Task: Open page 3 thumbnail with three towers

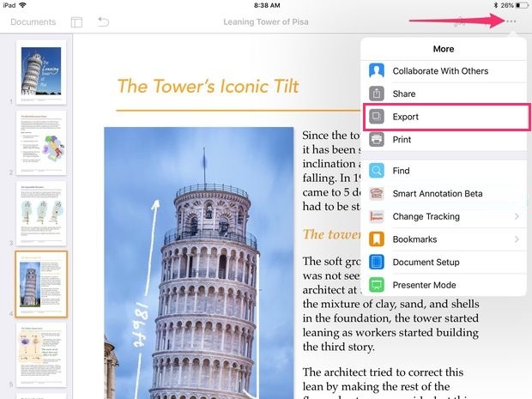Action: point(41,214)
